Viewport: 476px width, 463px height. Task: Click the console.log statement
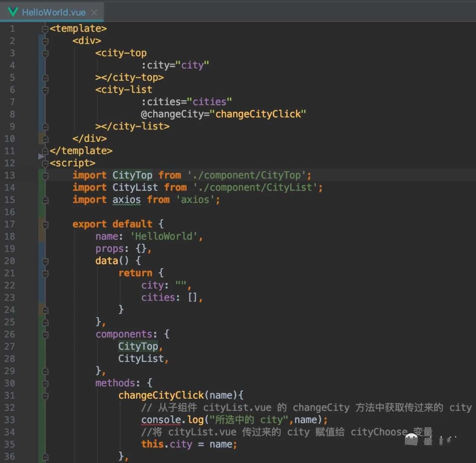(x=234, y=420)
